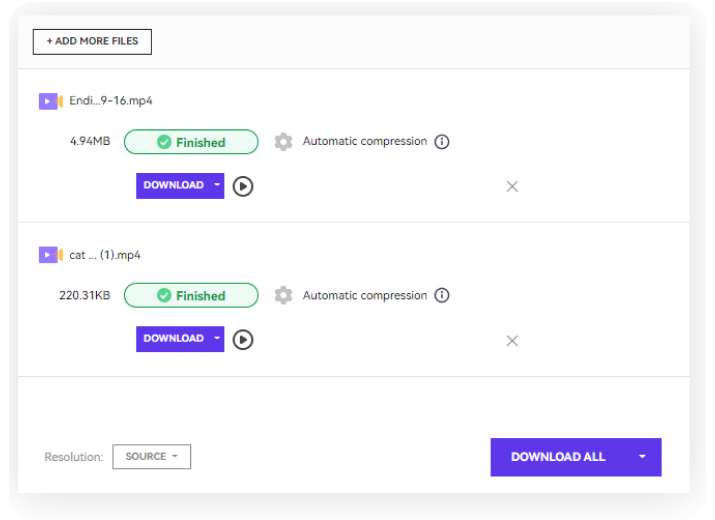Click the video file icon for cat ... (1).mp4

(x=51, y=255)
